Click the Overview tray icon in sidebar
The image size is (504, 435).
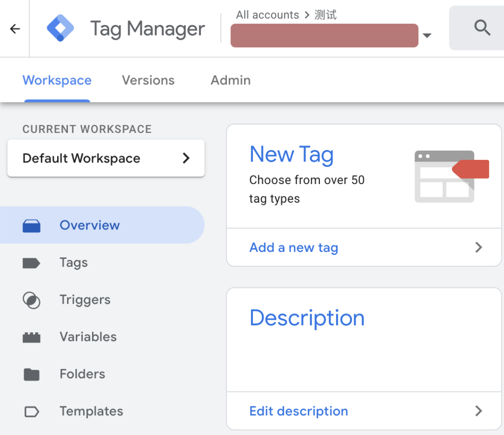[31, 225]
